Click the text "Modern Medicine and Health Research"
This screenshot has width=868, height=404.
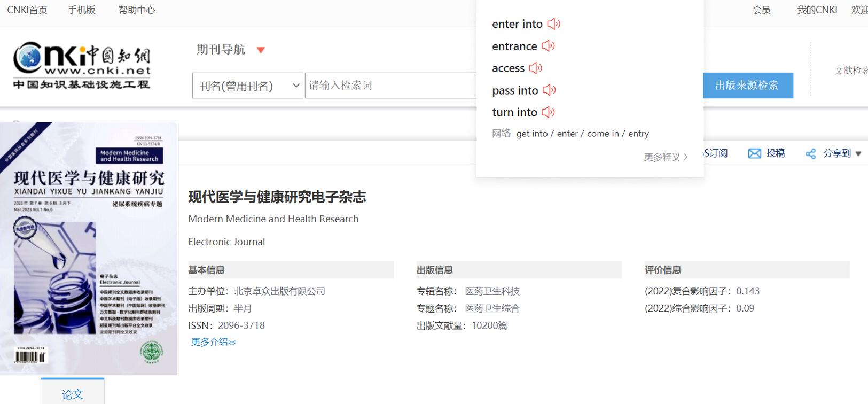[x=273, y=219]
